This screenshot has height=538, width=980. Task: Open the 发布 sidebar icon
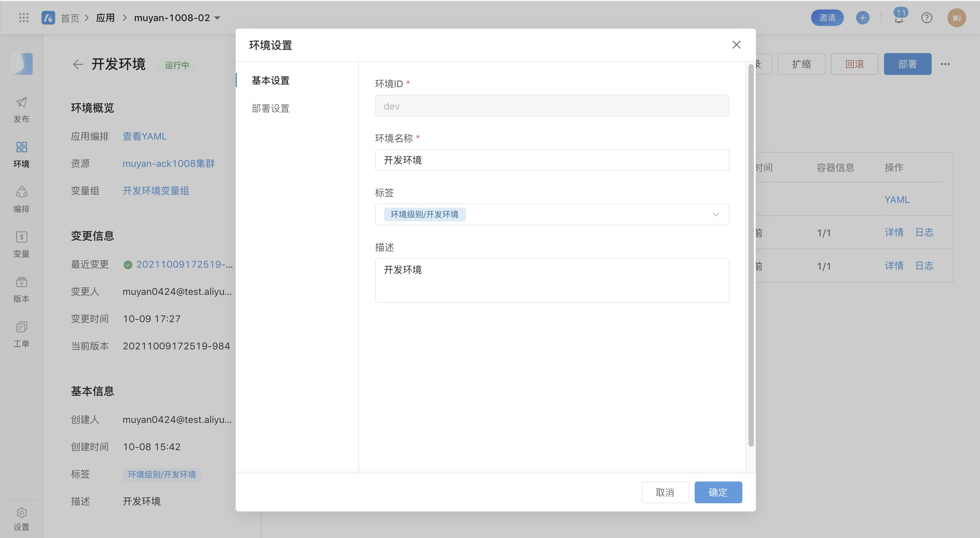coord(21,102)
